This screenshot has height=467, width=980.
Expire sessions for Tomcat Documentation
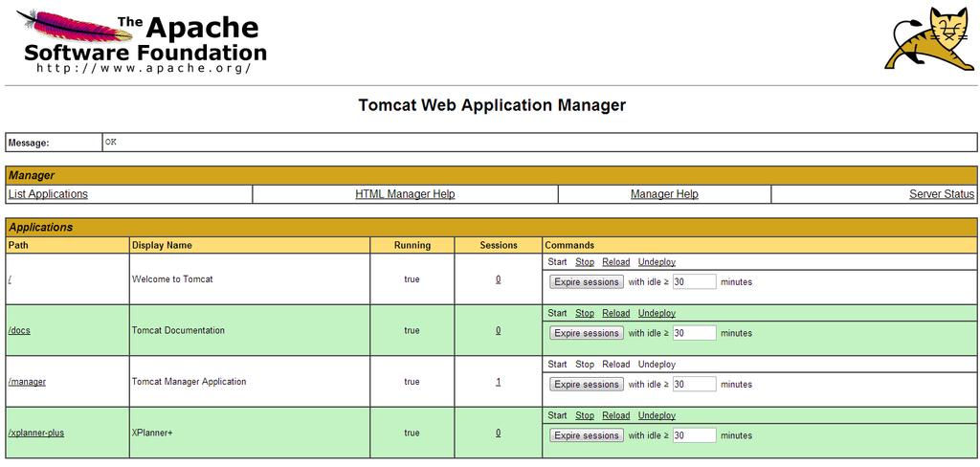587,333
